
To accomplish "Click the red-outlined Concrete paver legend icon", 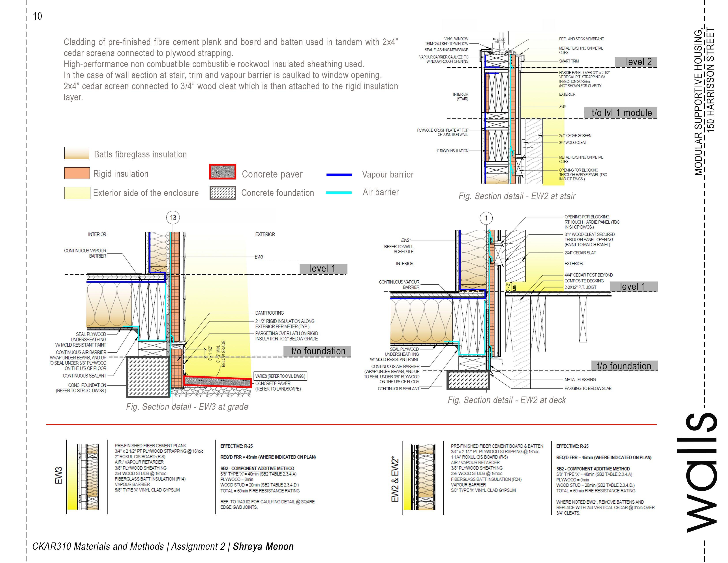I will 223,172.
